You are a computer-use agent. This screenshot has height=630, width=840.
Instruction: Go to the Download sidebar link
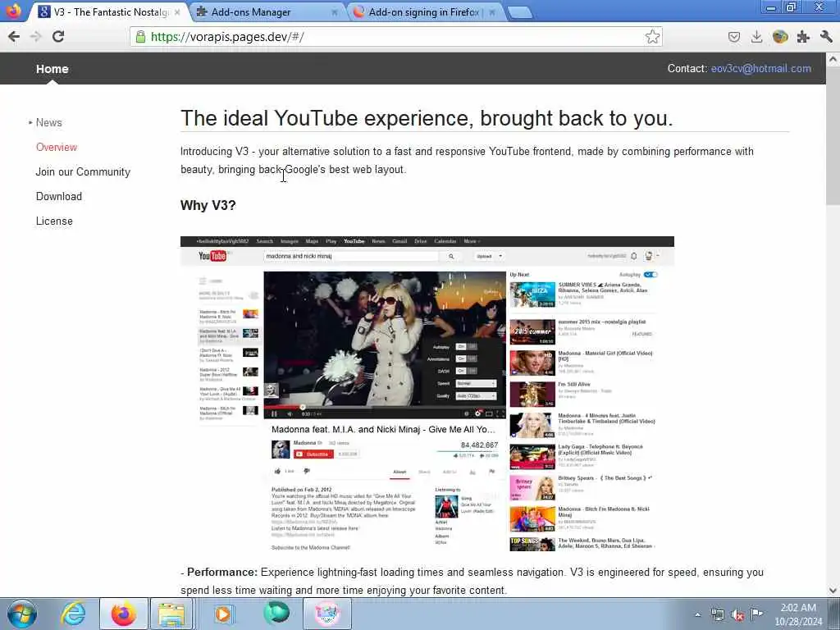[x=59, y=197]
